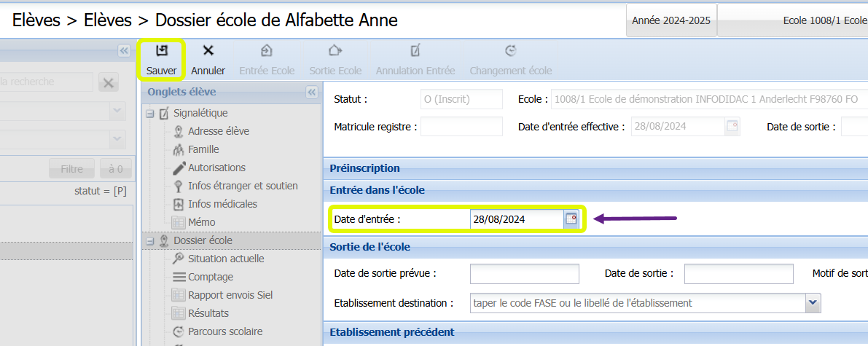
Task: Click the Entrée Ecole toolbar icon
Action: pos(266,51)
